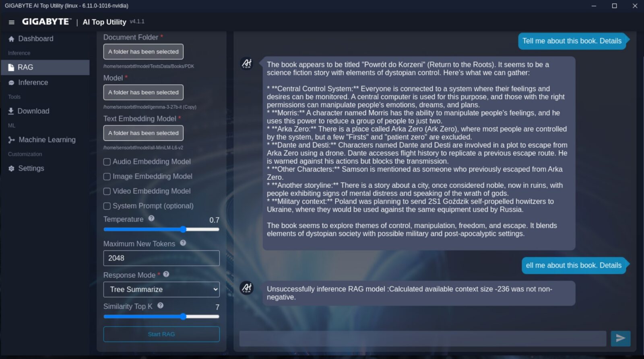The width and height of the screenshot is (644, 359).
Task: Toggle the System Prompt (optional) checkbox
Action: (107, 206)
